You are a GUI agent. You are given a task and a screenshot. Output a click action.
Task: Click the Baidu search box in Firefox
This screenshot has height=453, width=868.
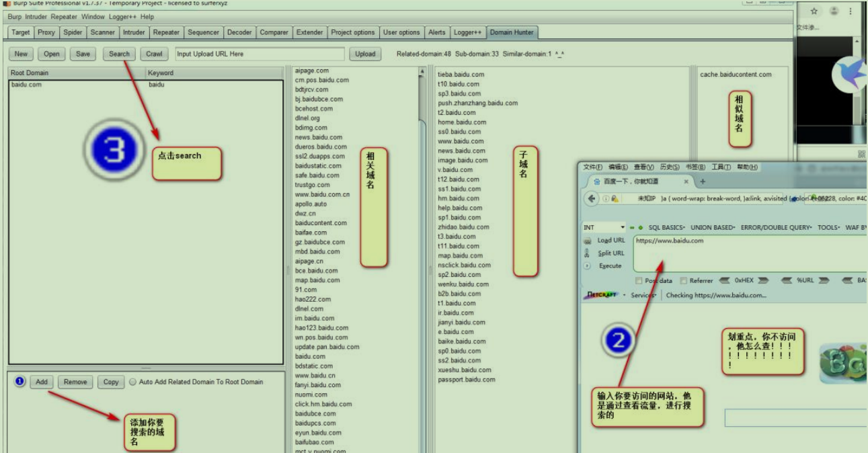795,417
